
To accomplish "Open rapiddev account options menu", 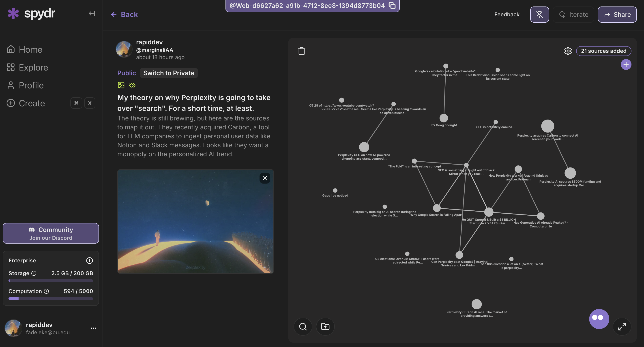I will click(x=94, y=328).
